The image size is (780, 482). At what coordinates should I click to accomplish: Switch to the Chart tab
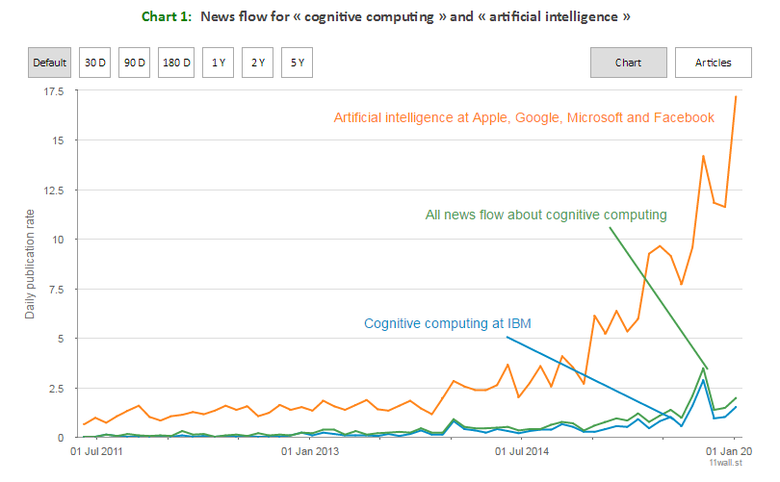(628, 62)
